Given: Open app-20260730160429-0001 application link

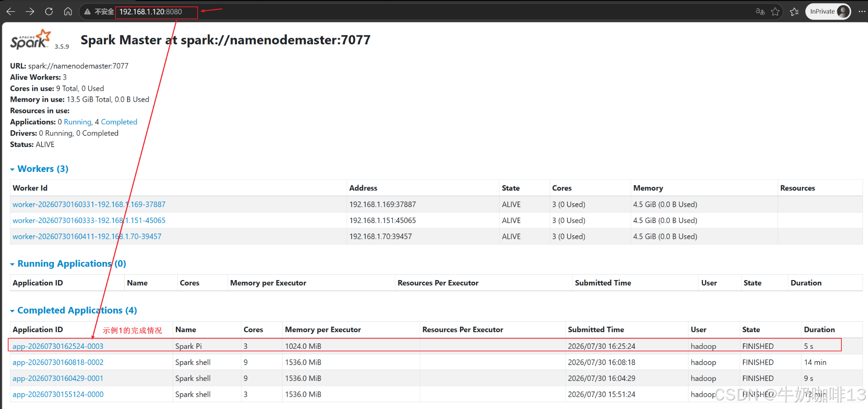Looking at the screenshot, I should pyautogui.click(x=58, y=379).
